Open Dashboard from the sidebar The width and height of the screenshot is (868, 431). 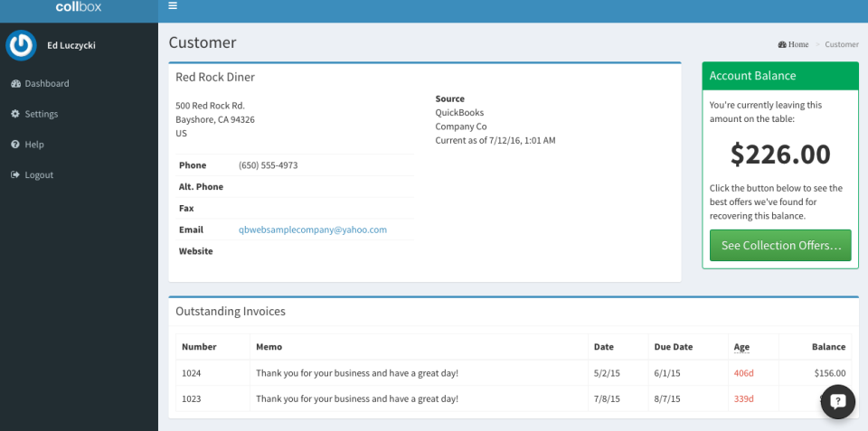tap(47, 84)
